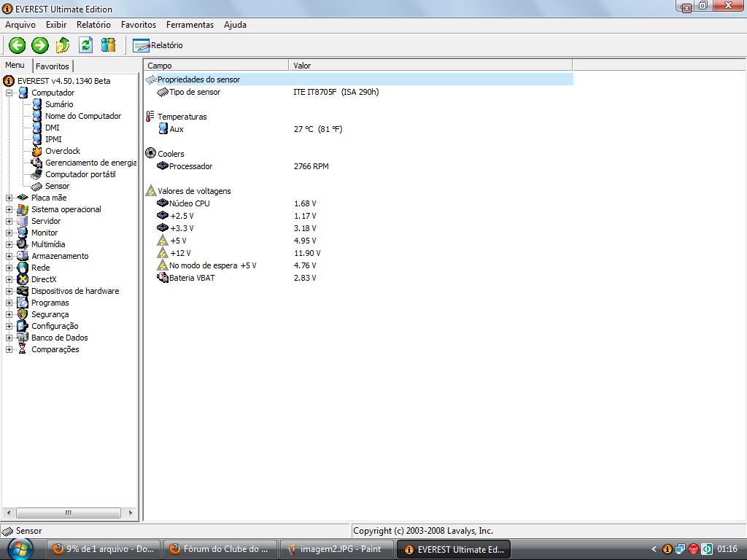Click the Multimídia speaker icon
Viewport: 747px width, 560px height.
[x=23, y=244]
